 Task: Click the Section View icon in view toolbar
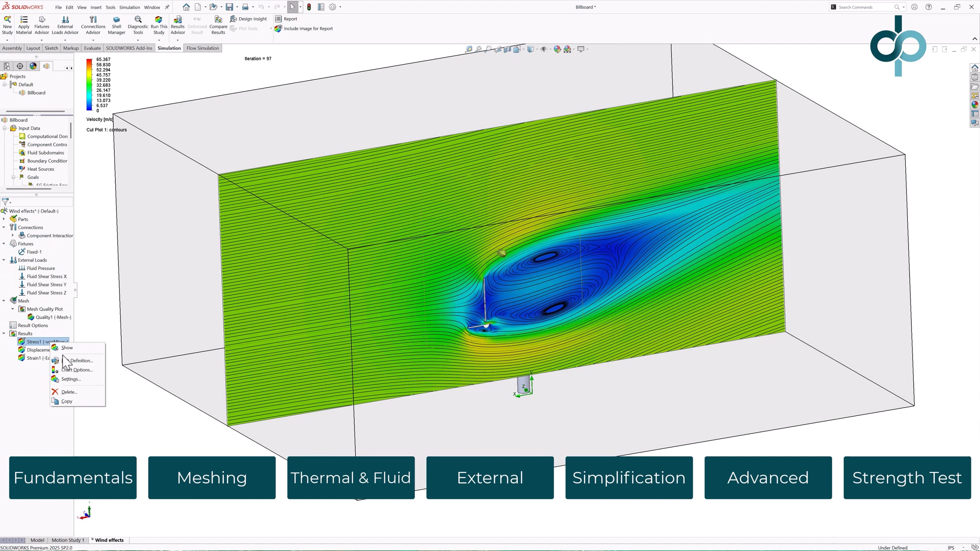pos(508,49)
